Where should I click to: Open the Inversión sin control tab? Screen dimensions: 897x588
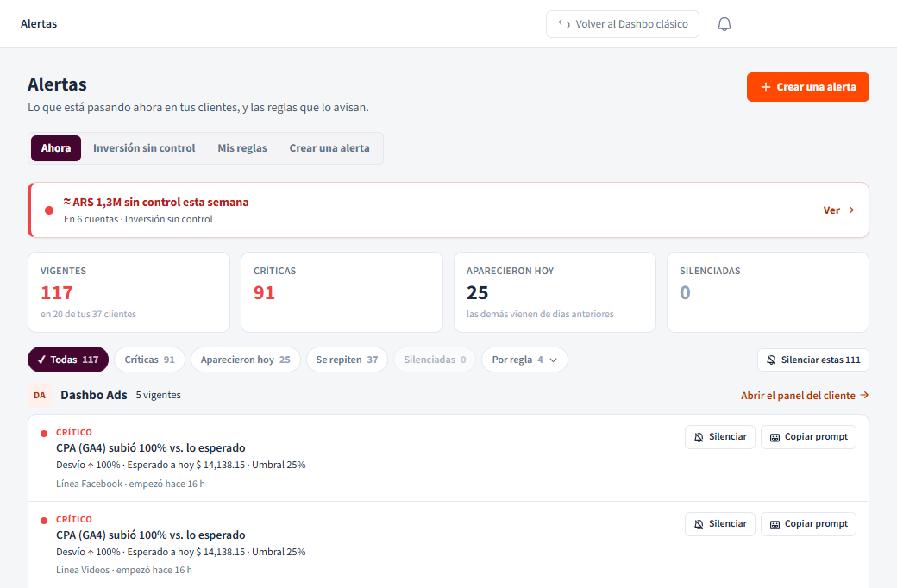pos(144,148)
